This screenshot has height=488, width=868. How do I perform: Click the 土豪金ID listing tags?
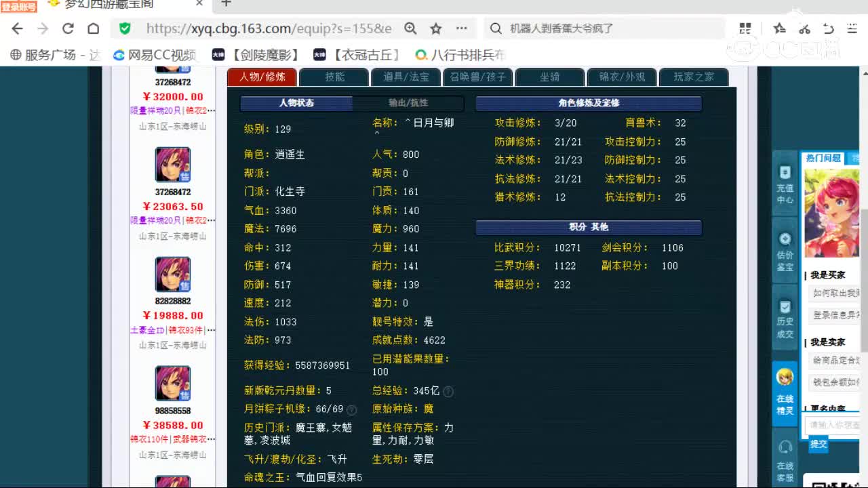[x=173, y=330]
